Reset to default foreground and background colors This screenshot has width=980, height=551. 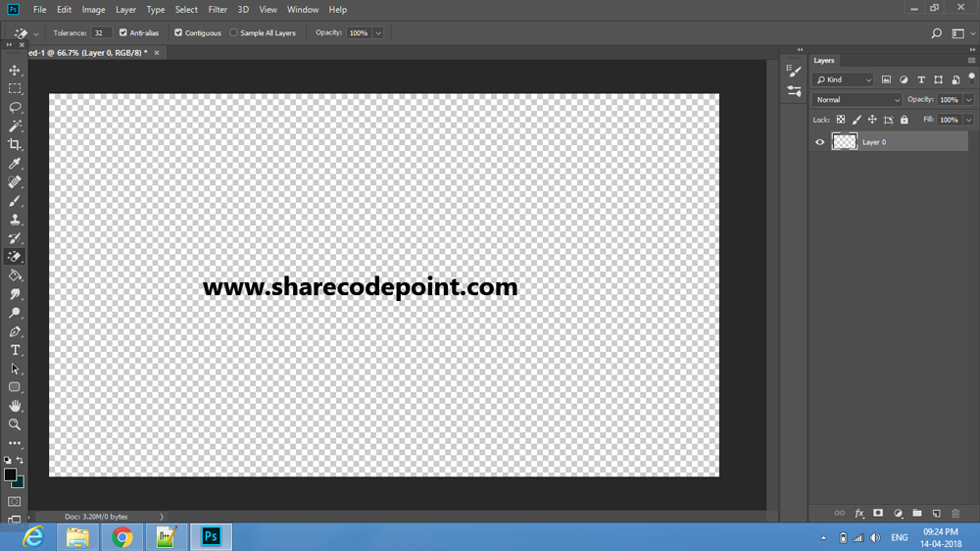[8, 461]
